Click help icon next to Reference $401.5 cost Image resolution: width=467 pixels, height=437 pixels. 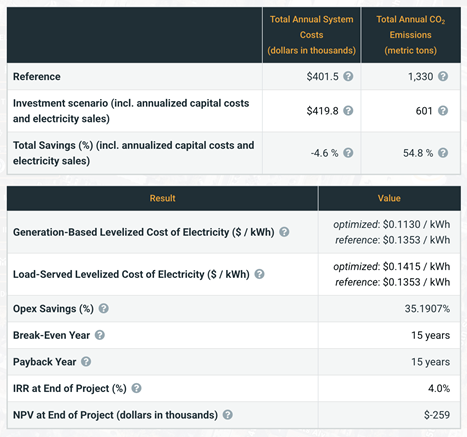coord(348,76)
